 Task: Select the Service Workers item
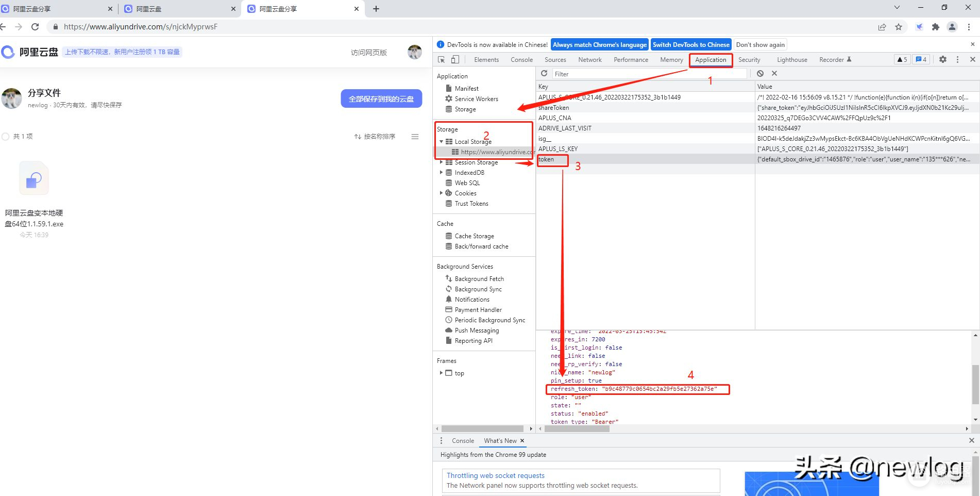coord(476,99)
